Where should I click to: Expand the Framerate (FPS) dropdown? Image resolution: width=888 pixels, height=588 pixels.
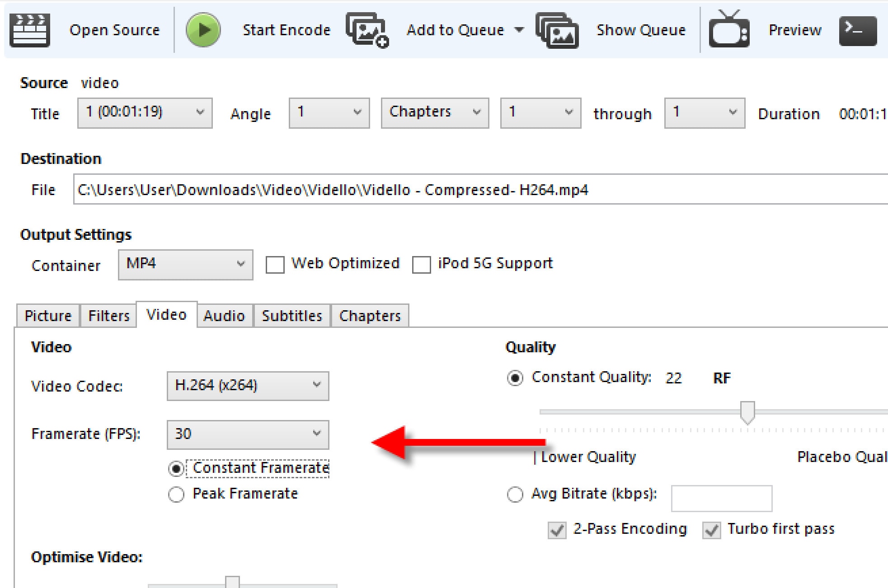coord(248,434)
